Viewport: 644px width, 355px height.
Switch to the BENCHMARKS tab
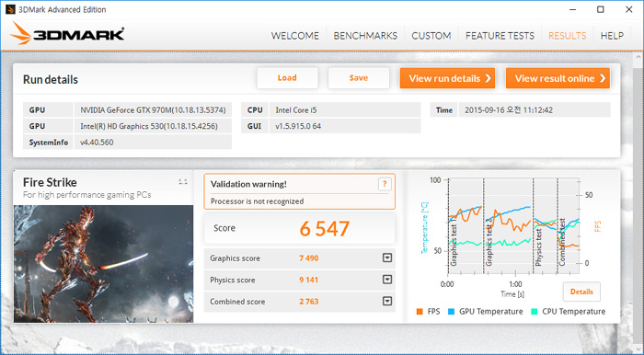click(365, 36)
